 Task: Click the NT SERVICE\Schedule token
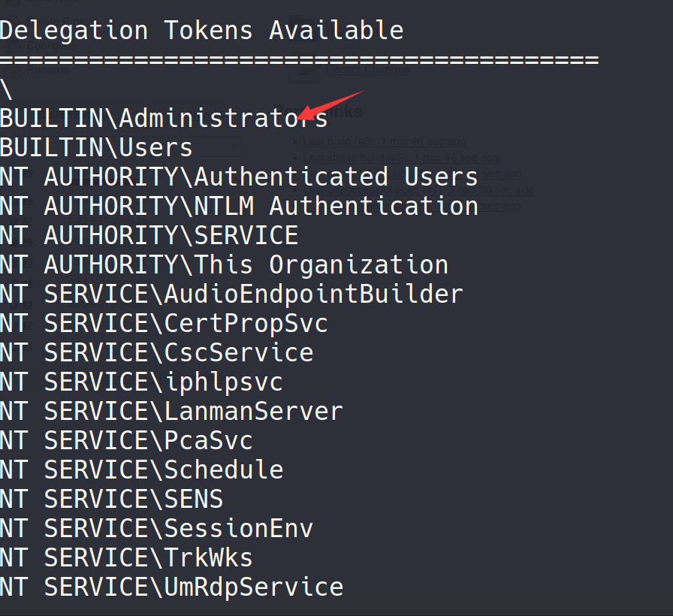coord(141,470)
